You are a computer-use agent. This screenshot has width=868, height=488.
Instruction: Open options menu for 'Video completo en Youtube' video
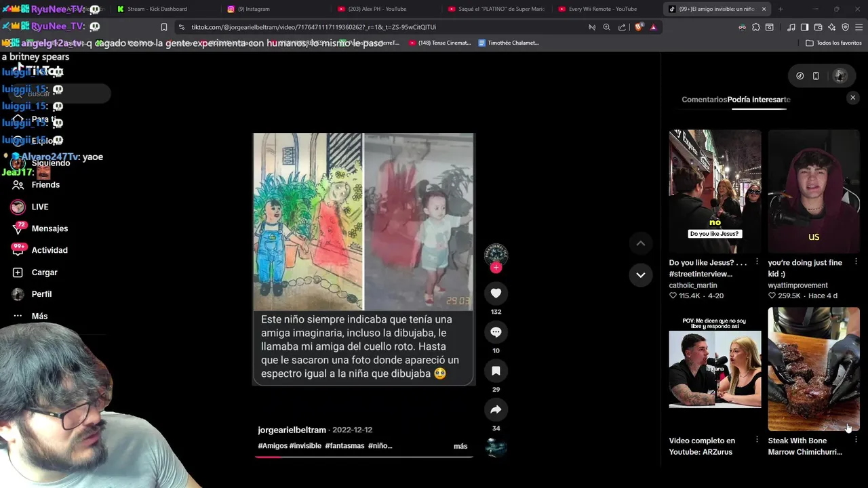click(x=757, y=440)
